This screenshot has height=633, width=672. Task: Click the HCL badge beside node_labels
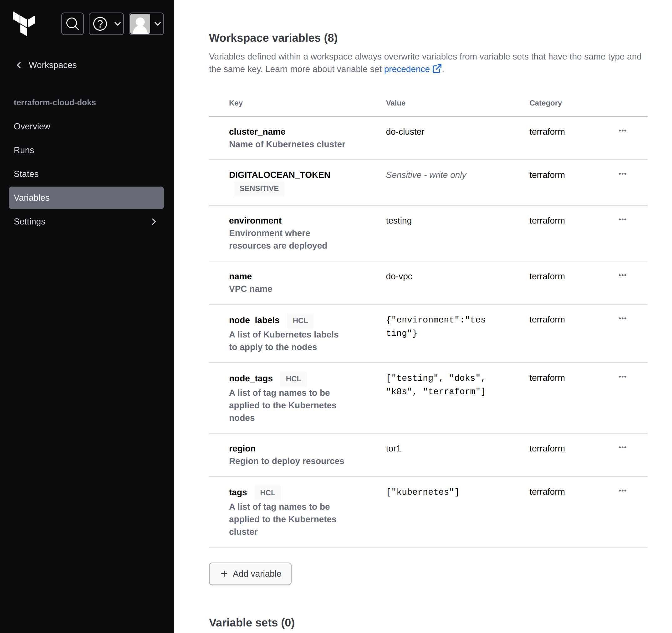coord(300,320)
